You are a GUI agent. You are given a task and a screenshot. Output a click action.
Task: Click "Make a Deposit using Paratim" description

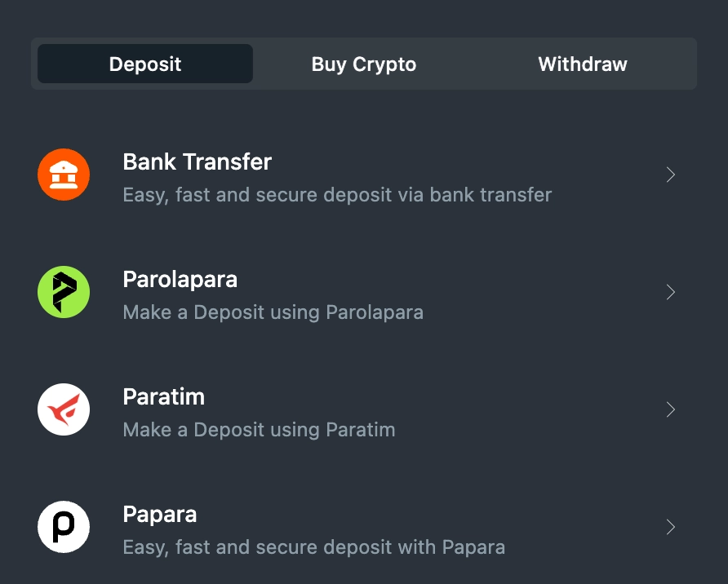pos(259,430)
